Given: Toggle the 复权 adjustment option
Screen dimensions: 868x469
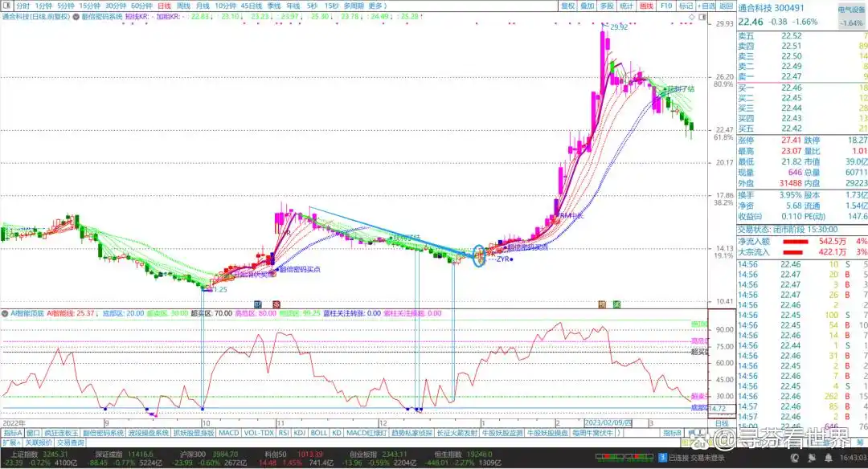Looking at the screenshot, I should [x=568, y=6].
